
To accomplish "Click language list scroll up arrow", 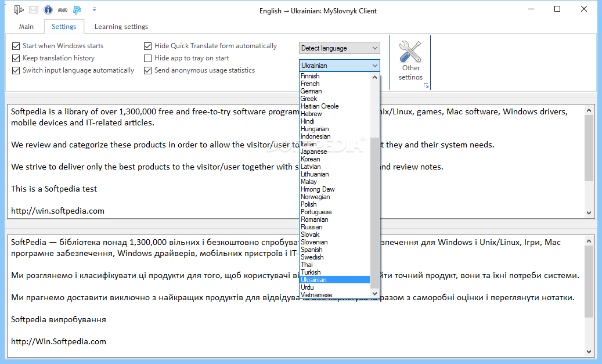I will (x=374, y=77).
